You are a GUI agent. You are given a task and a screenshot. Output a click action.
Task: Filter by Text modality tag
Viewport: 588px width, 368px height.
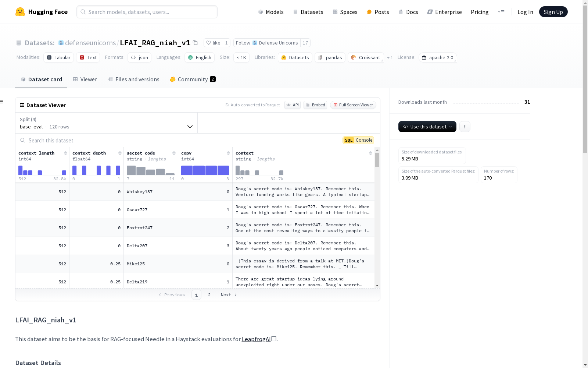pos(88,57)
